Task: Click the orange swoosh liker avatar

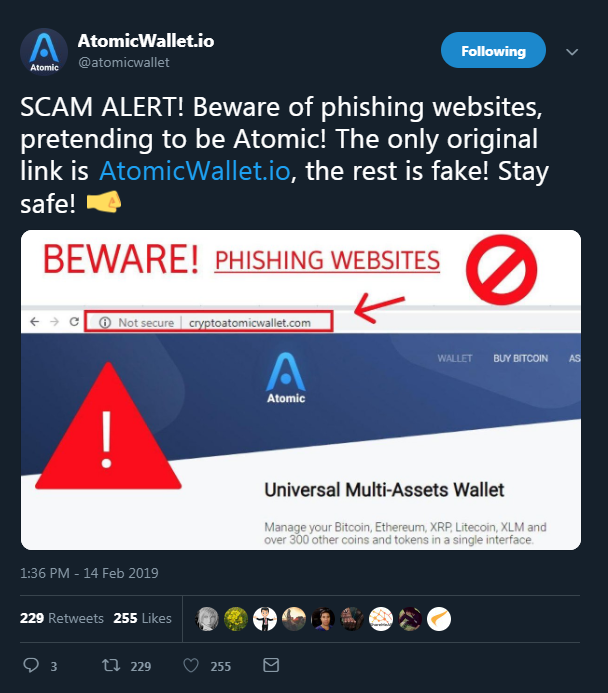Action: point(439,619)
